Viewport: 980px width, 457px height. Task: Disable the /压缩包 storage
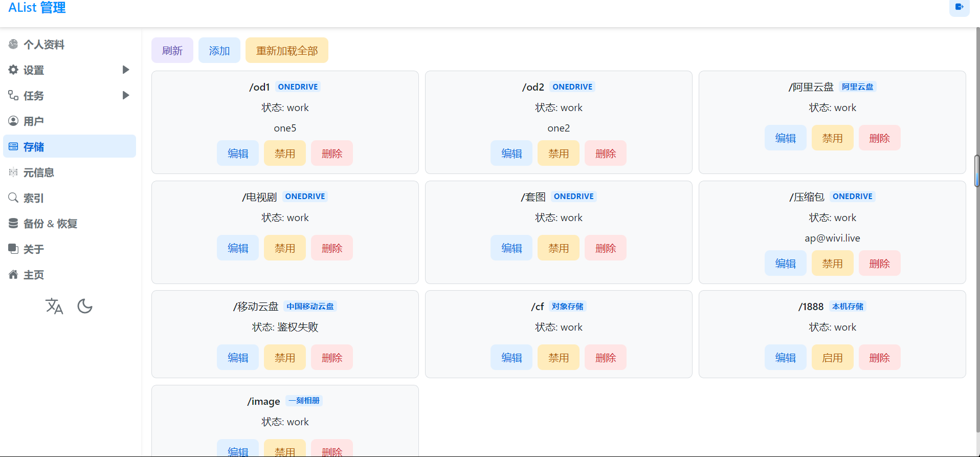pos(833,263)
